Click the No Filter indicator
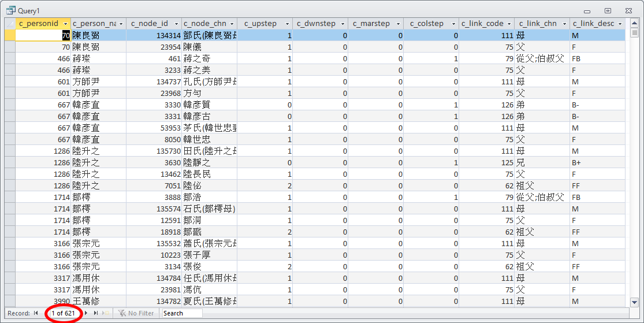This screenshot has height=323, width=644. [x=136, y=313]
